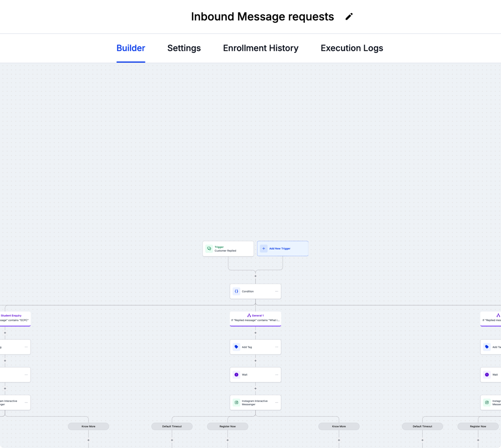Click the left Register Now branch pill

pos(228,426)
